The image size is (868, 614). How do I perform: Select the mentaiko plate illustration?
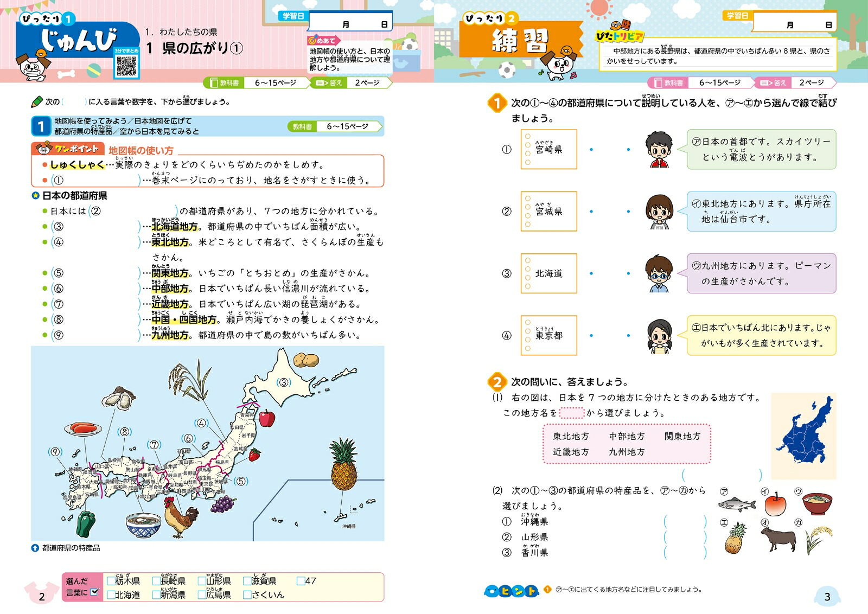click(x=83, y=428)
